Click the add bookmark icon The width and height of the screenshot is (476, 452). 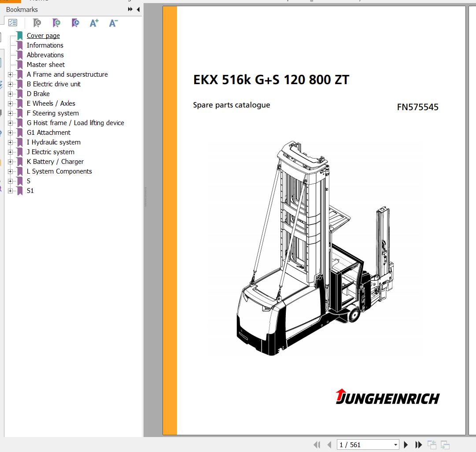click(56, 23)
